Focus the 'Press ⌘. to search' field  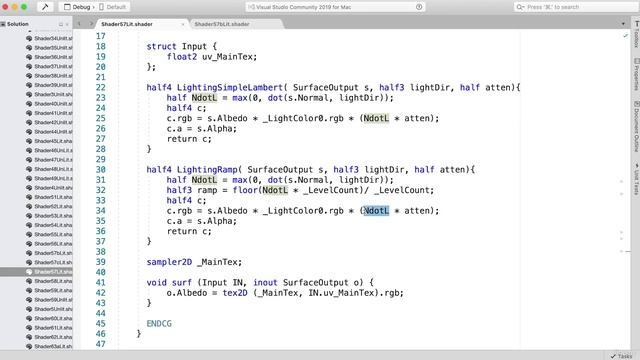[x=576, y=7]
